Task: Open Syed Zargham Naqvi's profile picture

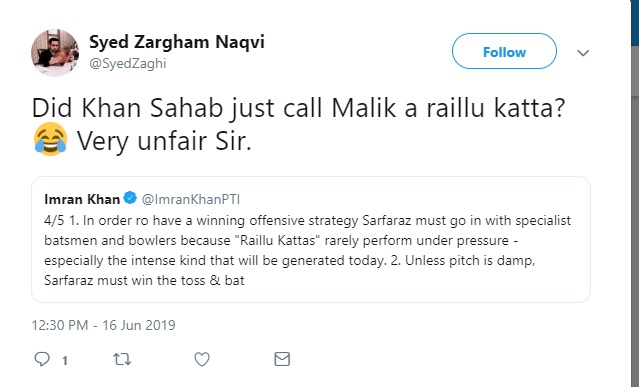Action: [x=55, y=53]
